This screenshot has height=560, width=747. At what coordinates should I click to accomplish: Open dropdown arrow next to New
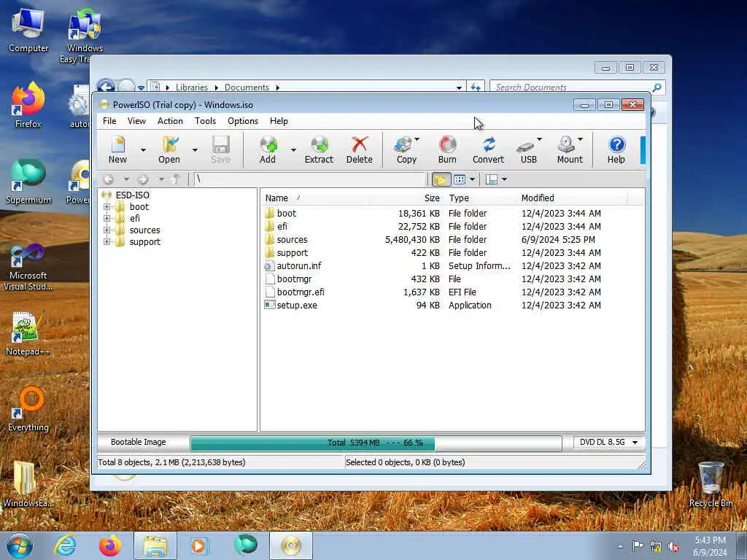click(x=143, y=150)
